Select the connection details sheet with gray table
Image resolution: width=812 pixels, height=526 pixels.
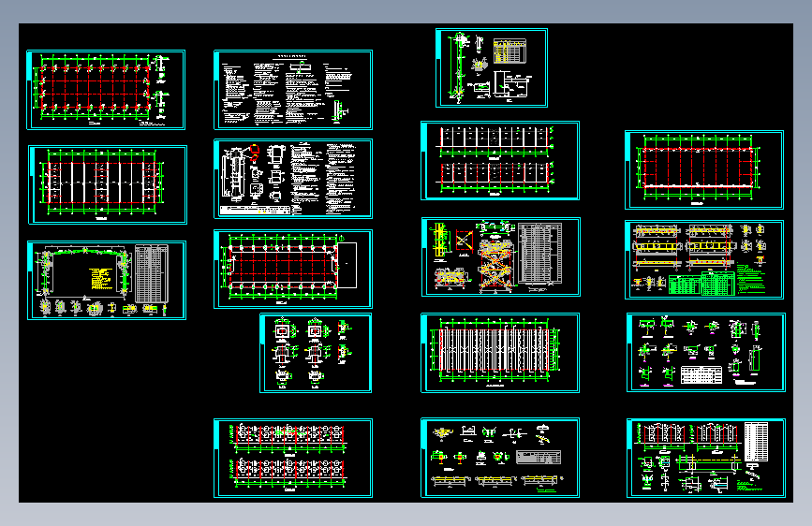[500, 459]
